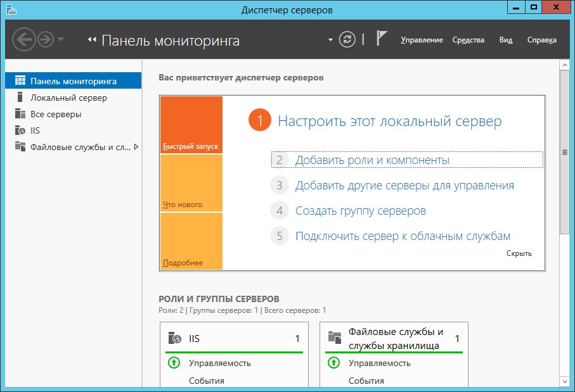
Task: Open Управляемость in Файловые службы tile
Action: [x=380, y=363]
